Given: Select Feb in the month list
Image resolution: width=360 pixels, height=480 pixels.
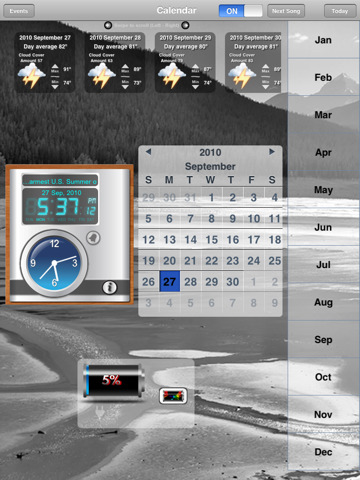Looking at the screenshot, I should 323,77.
